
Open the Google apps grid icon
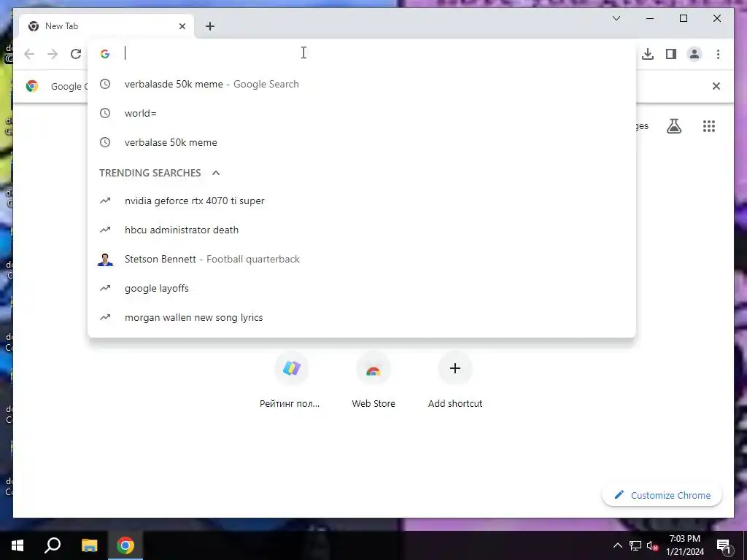[709, 126]
